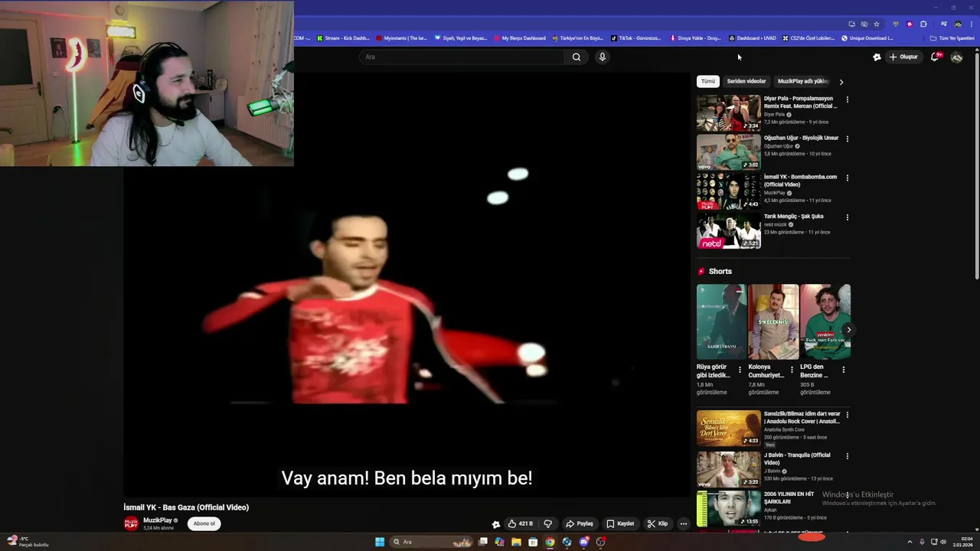This screenshot has width=980, height=551.
Task: Open My Blerps Dashboard bookmark
Action: coord(520,37)
